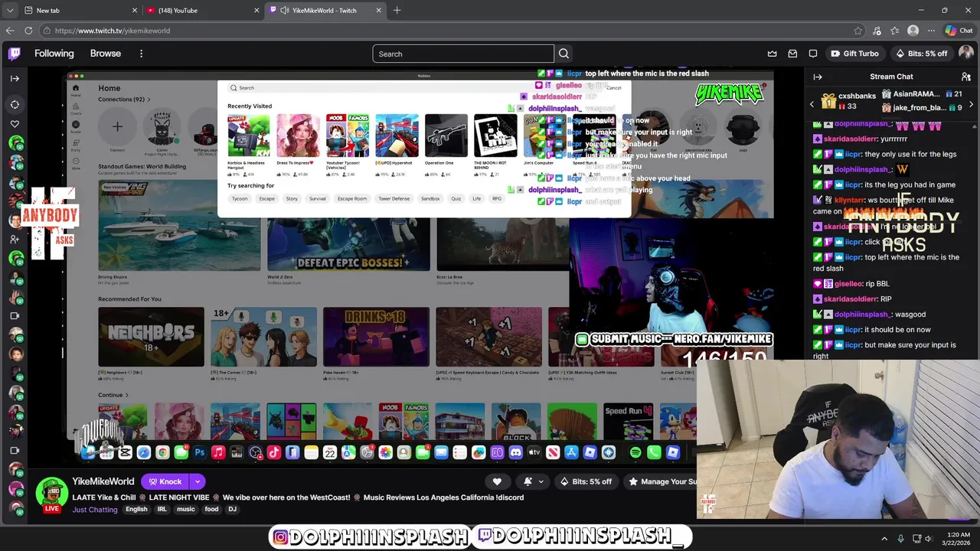Screen dimensions: 980x551
Task: Click the channel Bits: 5% off button
Action: [x=586, y=481]
